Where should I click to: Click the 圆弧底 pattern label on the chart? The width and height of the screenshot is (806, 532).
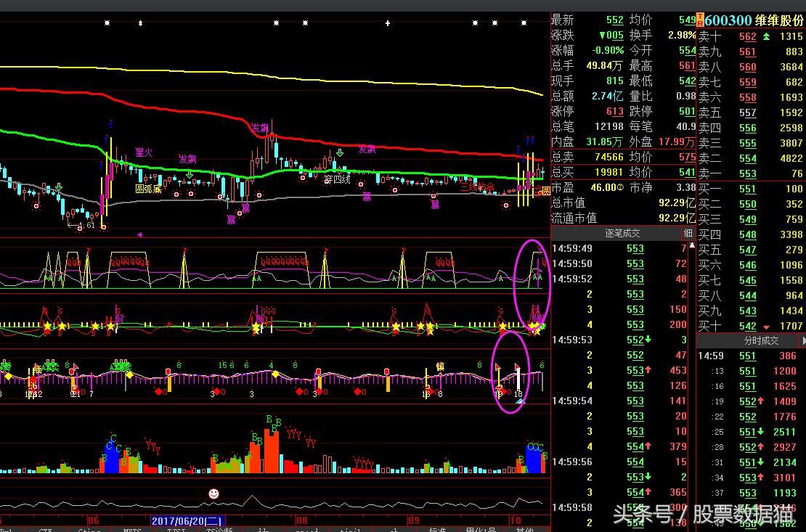(x=148, y=189)
